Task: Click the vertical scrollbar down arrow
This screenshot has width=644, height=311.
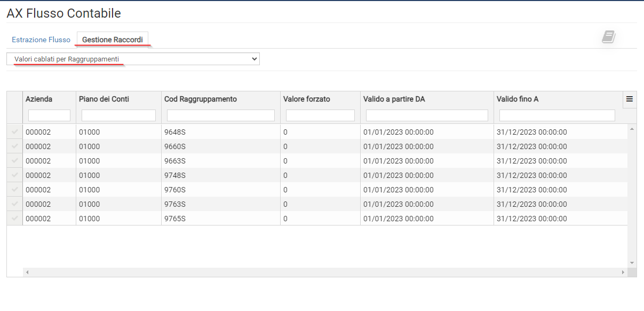Action: (x=632, y=263)
